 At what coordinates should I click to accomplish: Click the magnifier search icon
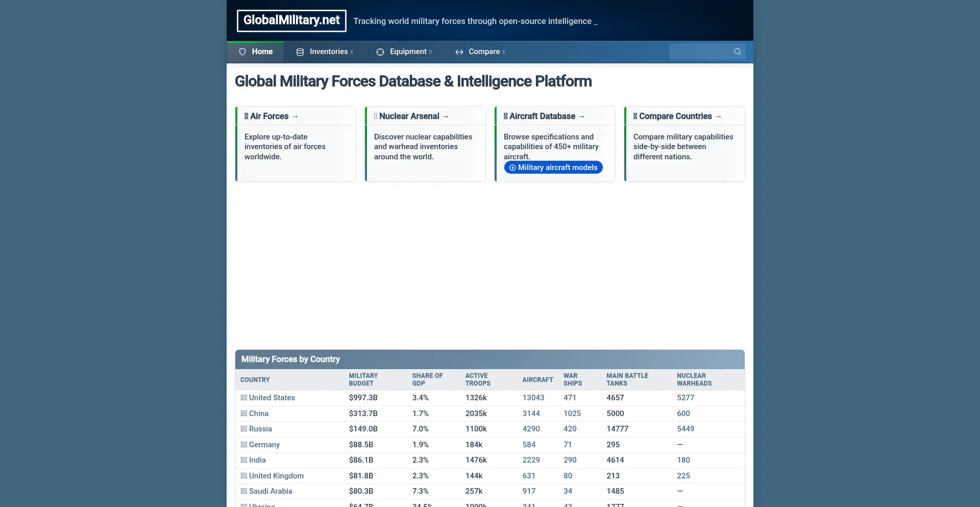[x=738, y=52]
